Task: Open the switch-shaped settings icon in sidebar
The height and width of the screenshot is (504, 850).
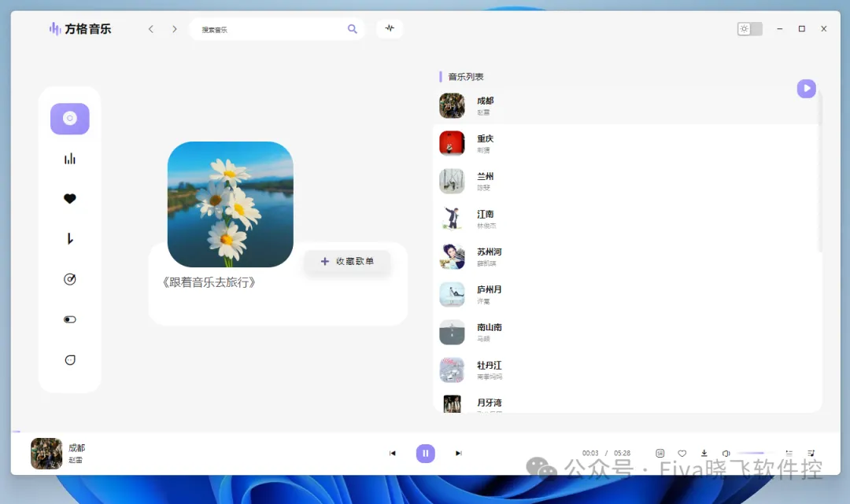Action: [x=70, y=319]
